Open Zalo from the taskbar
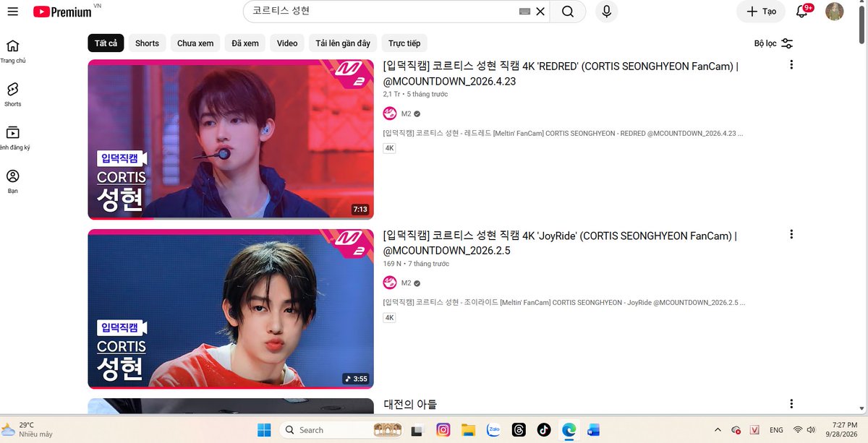 click(x=493, y=430)
